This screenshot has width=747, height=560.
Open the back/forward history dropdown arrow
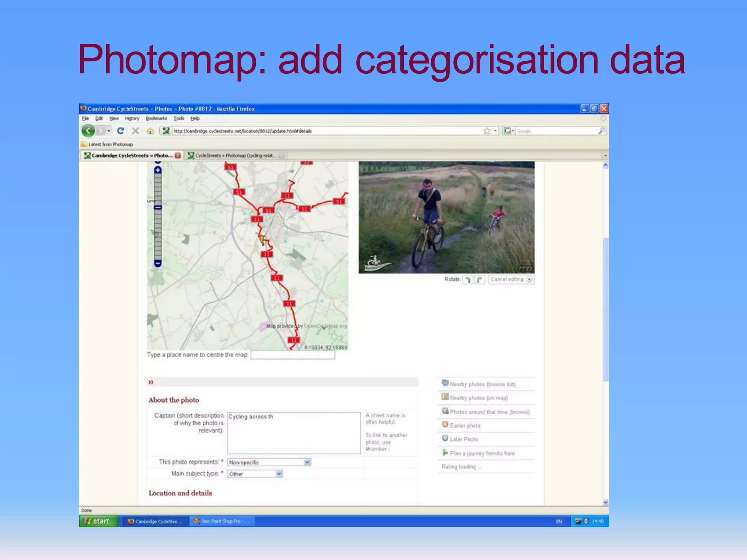point(109,131)
